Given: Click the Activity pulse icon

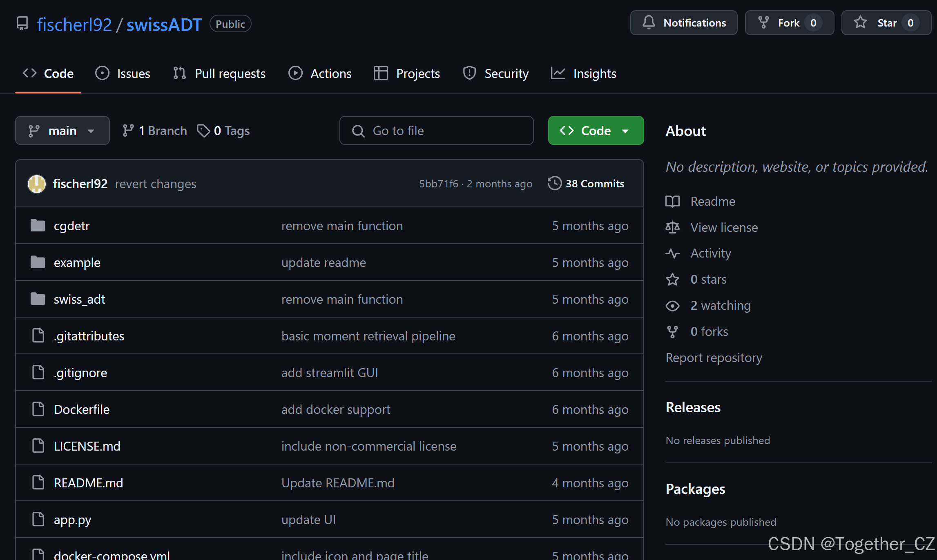Looking at the screenshot, I should point(672,253).
